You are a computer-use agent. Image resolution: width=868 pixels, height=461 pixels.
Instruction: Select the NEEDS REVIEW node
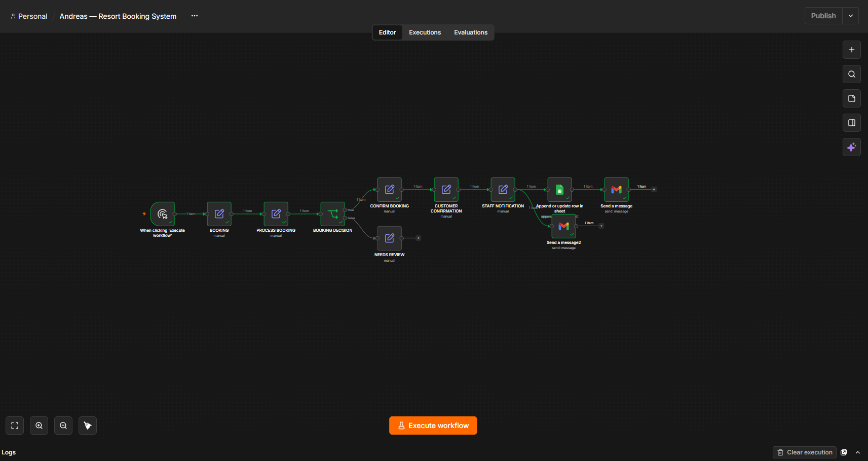point(390,238)
